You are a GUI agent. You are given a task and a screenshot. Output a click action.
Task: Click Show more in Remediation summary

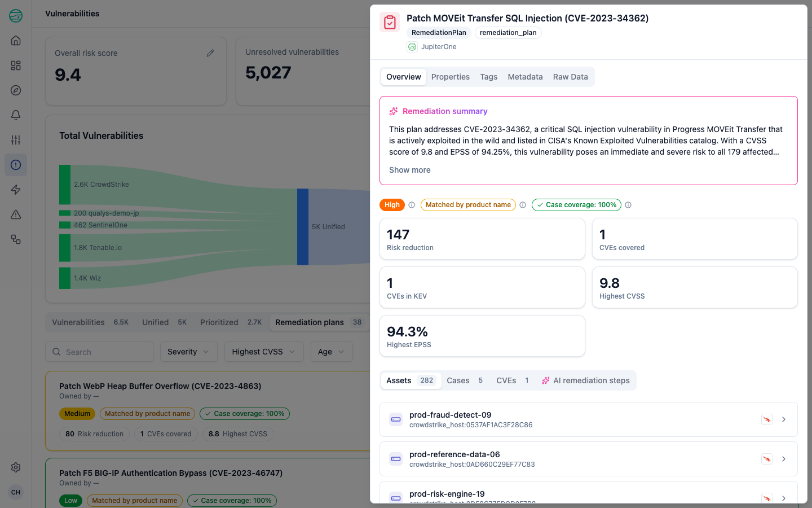point(409,170)
